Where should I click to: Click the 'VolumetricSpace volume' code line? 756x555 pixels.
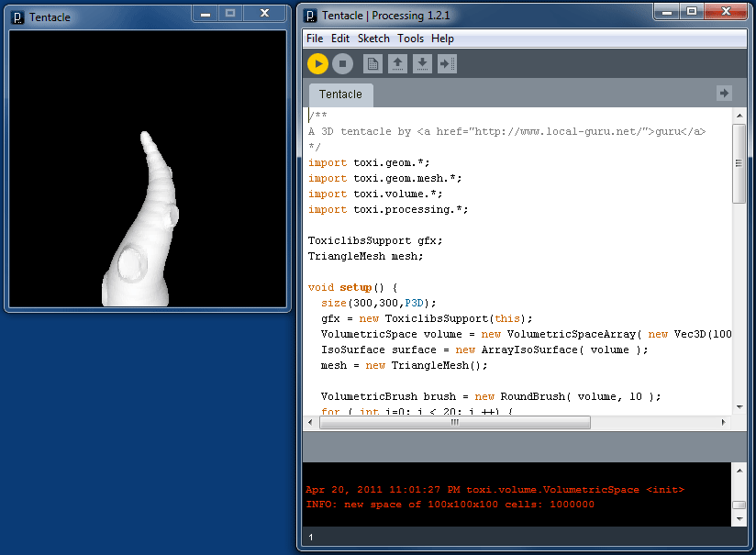(526, 334)
